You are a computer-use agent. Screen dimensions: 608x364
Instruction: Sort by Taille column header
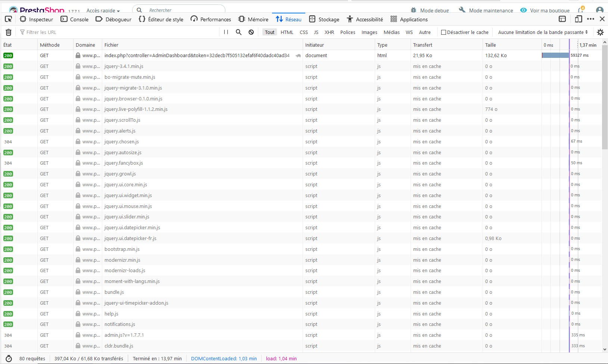click(x=512, y=45)
